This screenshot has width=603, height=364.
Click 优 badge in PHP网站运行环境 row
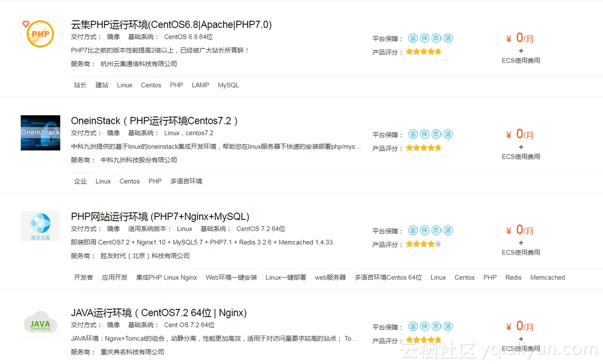coord(437,230)
